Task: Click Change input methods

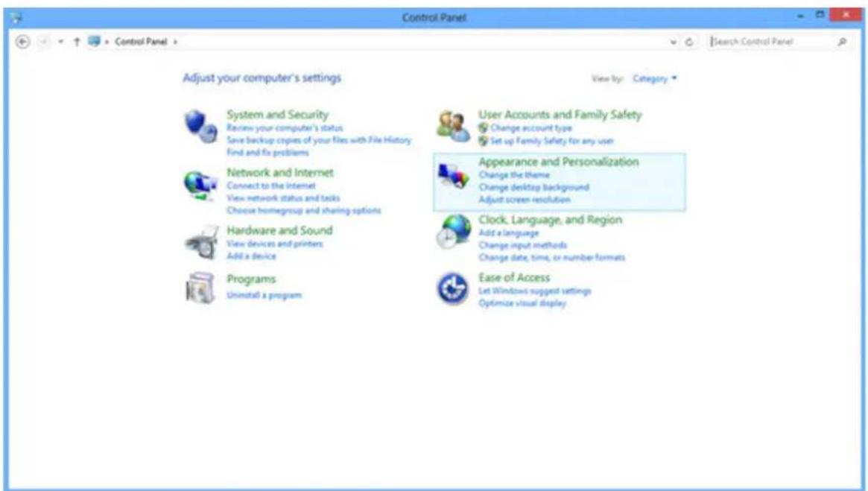Action: click(x=522, y=245)
